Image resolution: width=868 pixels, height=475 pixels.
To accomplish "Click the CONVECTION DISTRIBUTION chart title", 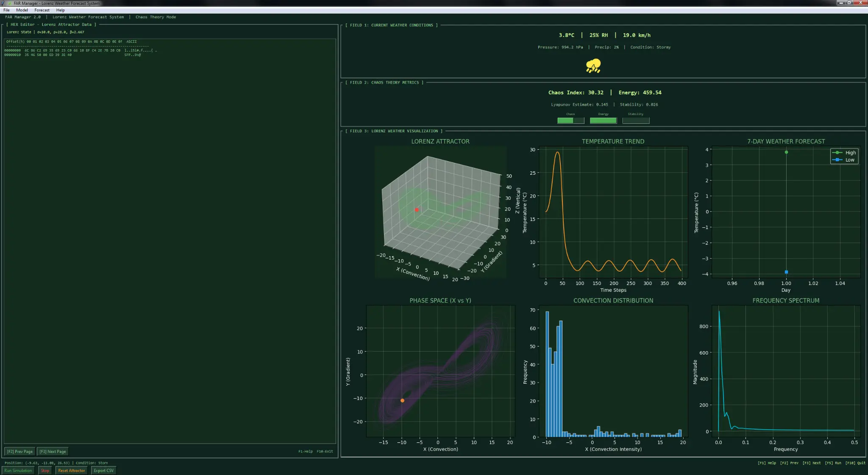I will [613, 300].
